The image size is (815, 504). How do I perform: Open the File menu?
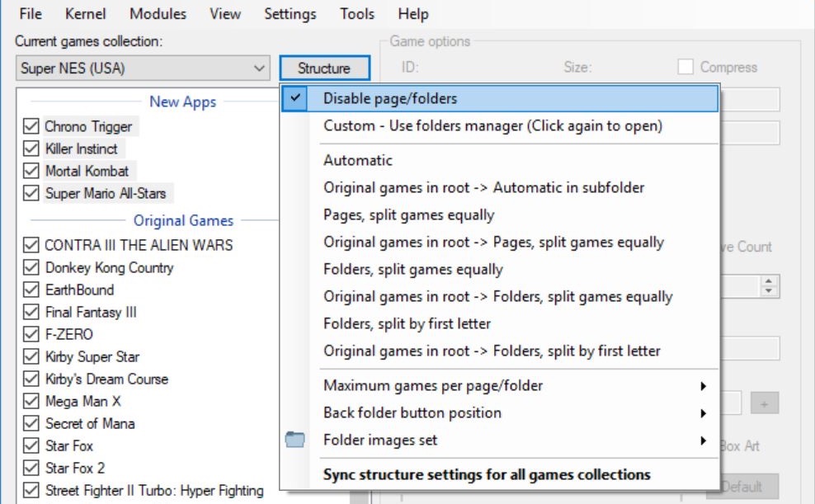click(x=31, y=13)
